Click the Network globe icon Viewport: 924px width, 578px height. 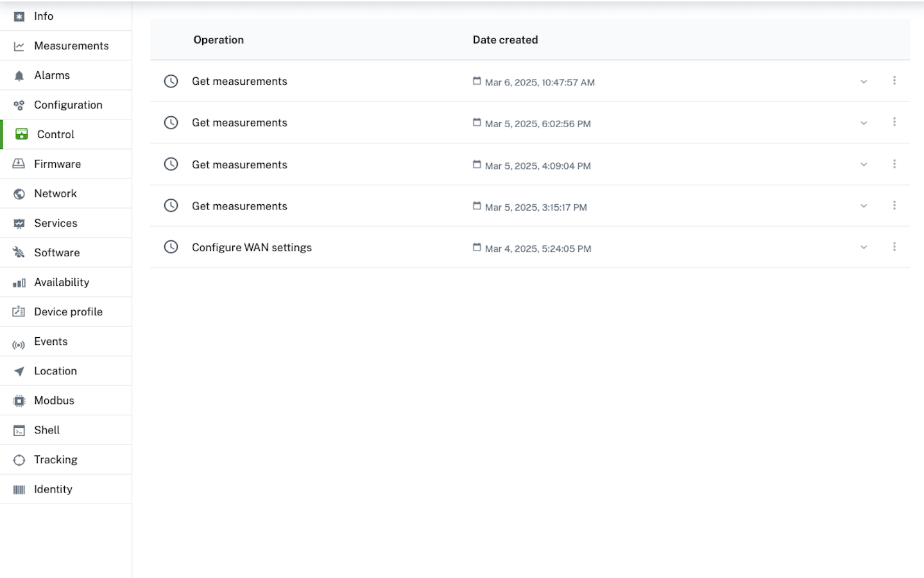pyautogui.click(x=19, y=194)
